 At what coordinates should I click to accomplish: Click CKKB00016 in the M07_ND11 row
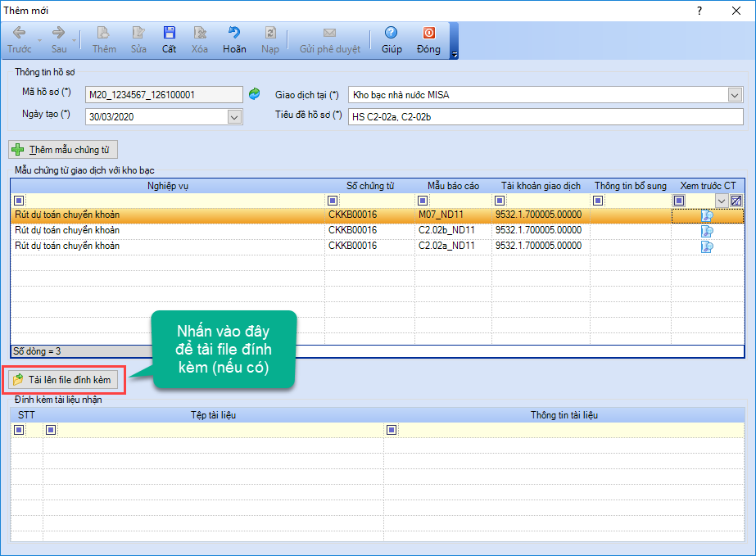[x=369, y=215]
